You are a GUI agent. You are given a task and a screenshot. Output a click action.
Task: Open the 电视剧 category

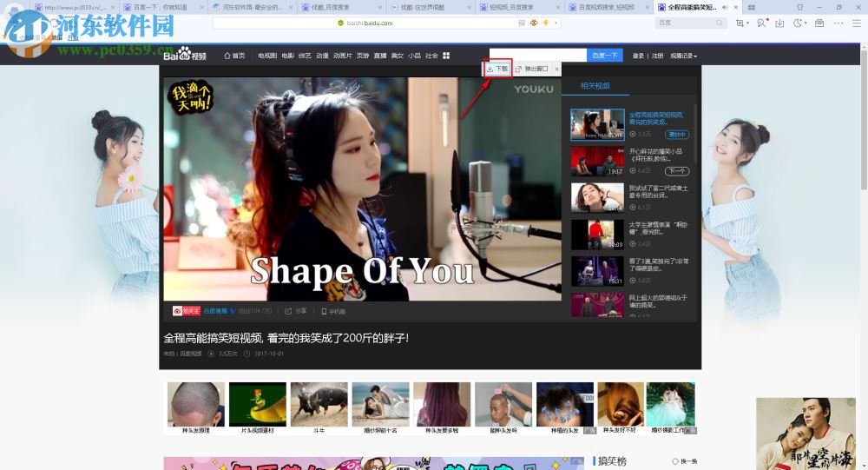point(267,56)
